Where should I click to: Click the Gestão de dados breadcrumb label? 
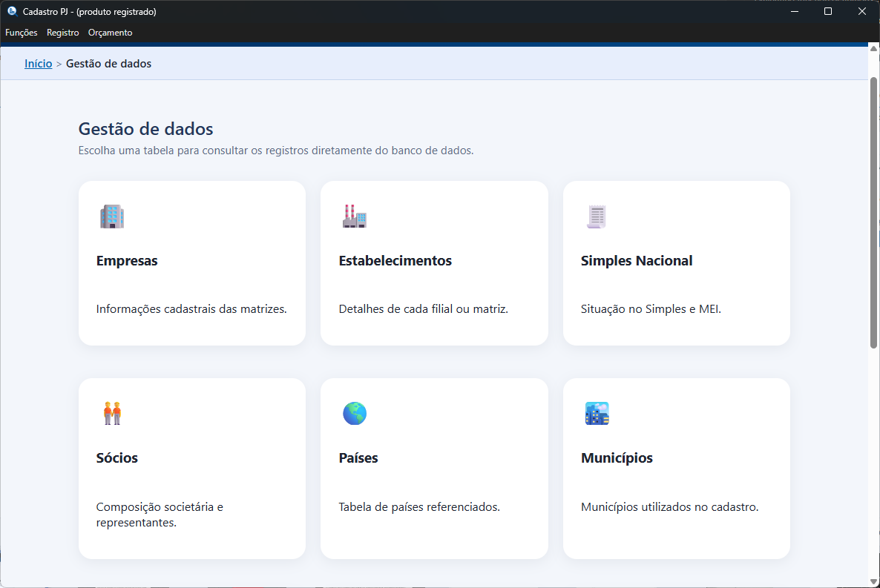(108, 63)
